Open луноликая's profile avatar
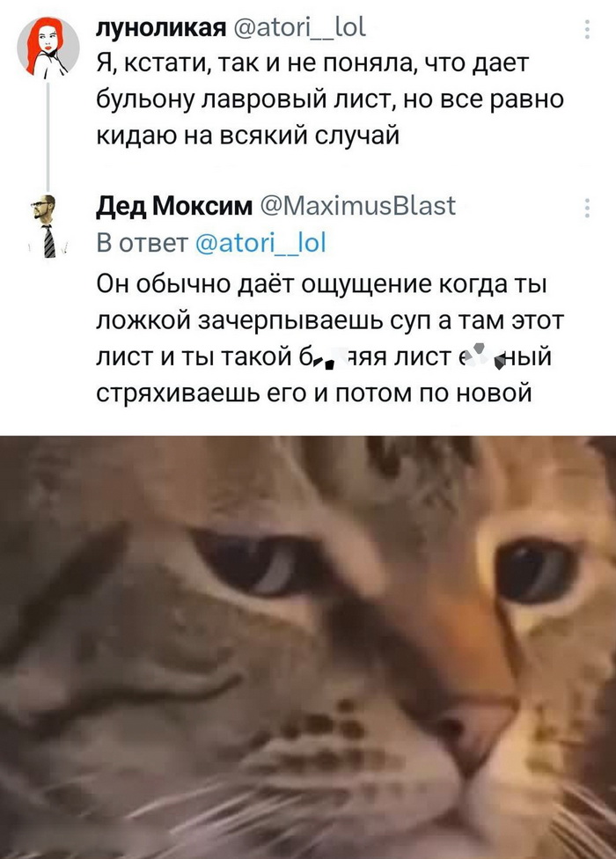616x859 pixels. click(48, 46)
